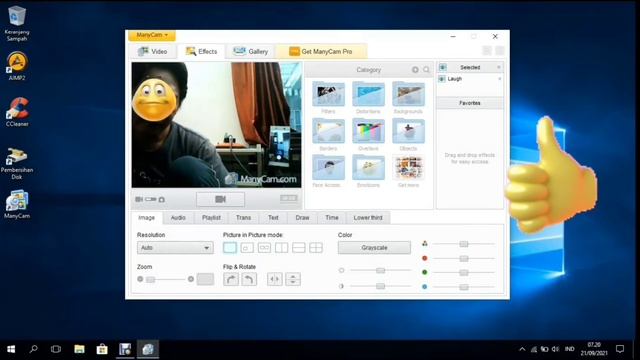Open the Face Accessories category folder

[328, 168]
